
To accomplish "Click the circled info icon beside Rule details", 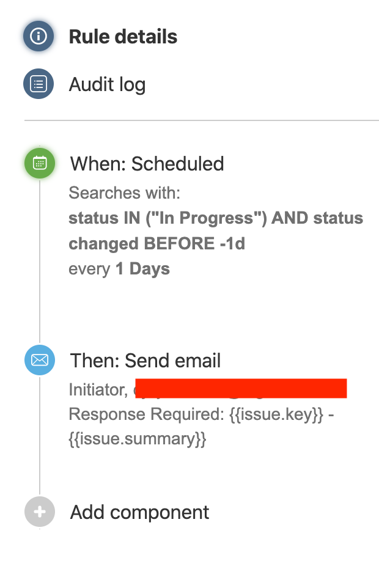I will [39, 36].
